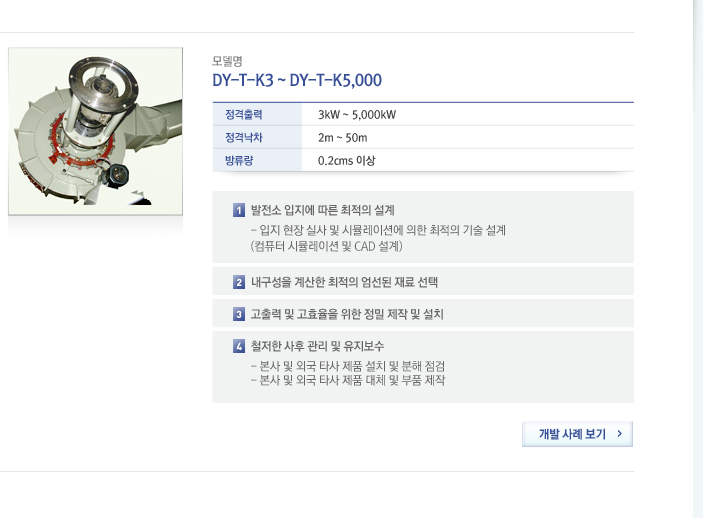Click the 개발 사례 보기 button
This screenshot has height=518, width=703.
click(x=577, y=434)
